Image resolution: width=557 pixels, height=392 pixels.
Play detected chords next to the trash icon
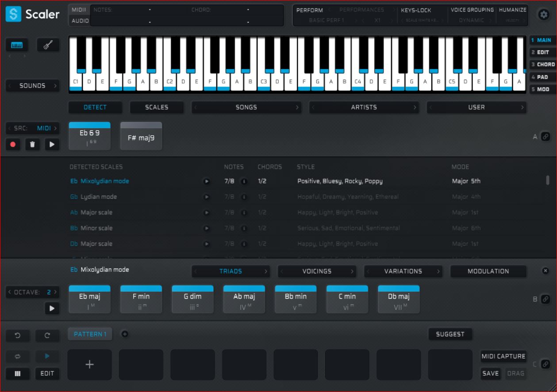tap(52, 144)
